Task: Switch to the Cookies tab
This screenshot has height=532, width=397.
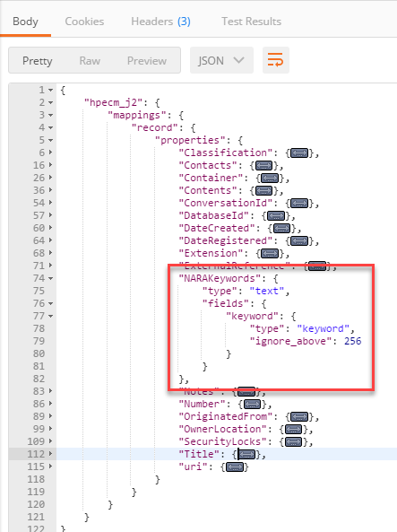Action: [x=84, y=22]
